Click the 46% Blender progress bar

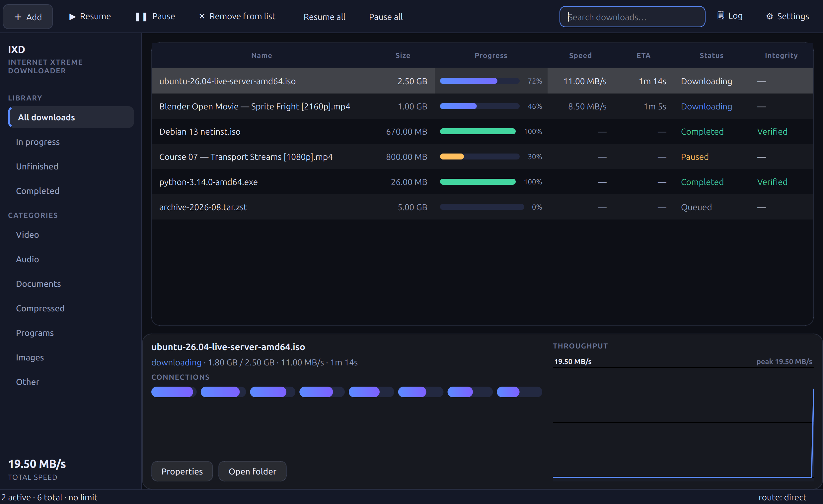(x=479, y=106)
